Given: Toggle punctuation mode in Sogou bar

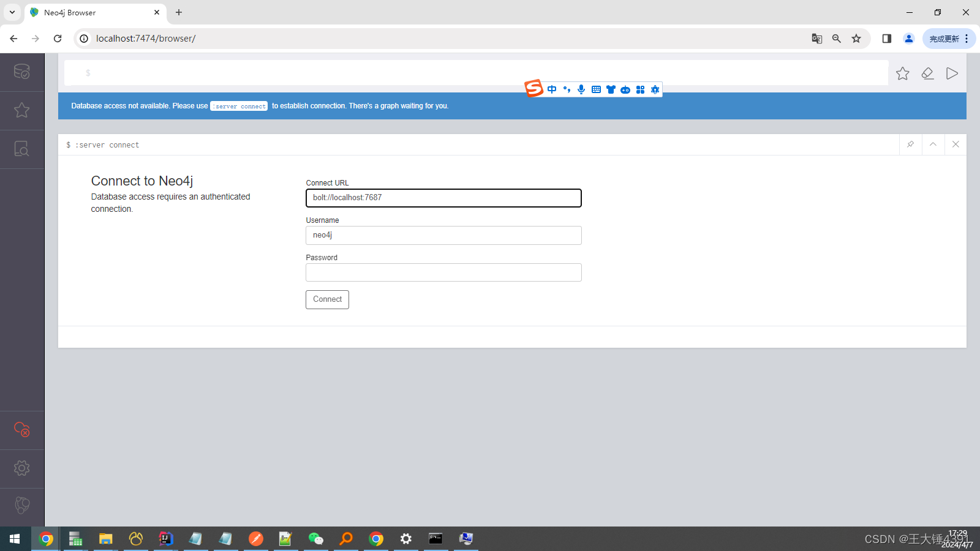Looking at the screenshot, I should pos(567,89).
